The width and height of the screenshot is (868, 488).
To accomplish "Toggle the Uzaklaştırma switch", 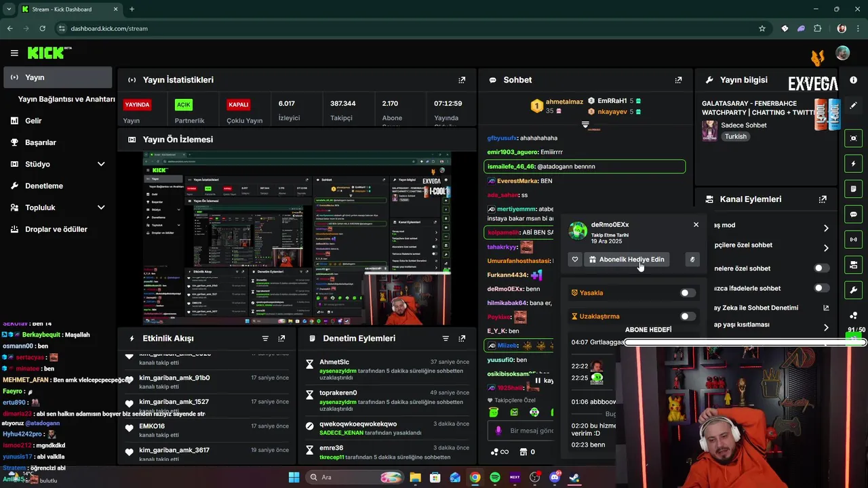I will [688, 317].
